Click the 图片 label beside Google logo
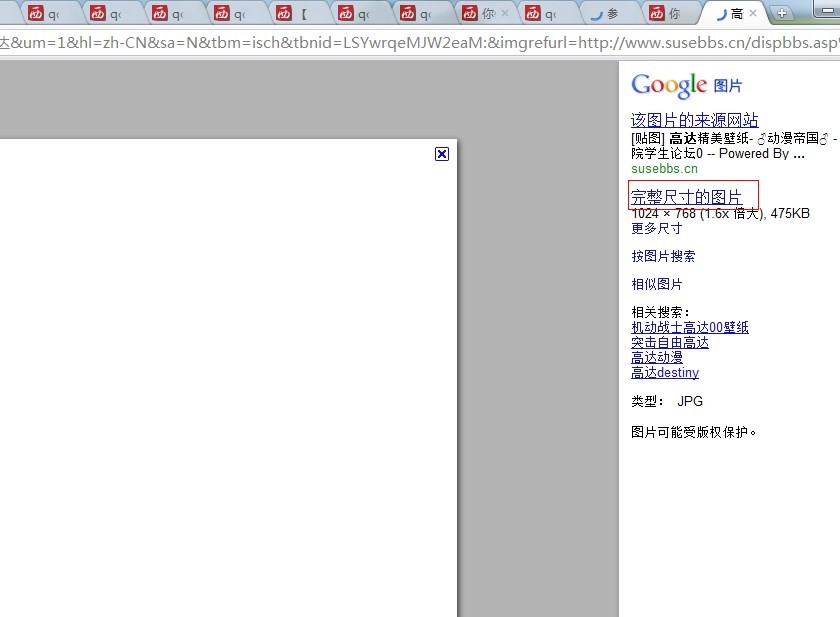 click(x=728, y=86)
